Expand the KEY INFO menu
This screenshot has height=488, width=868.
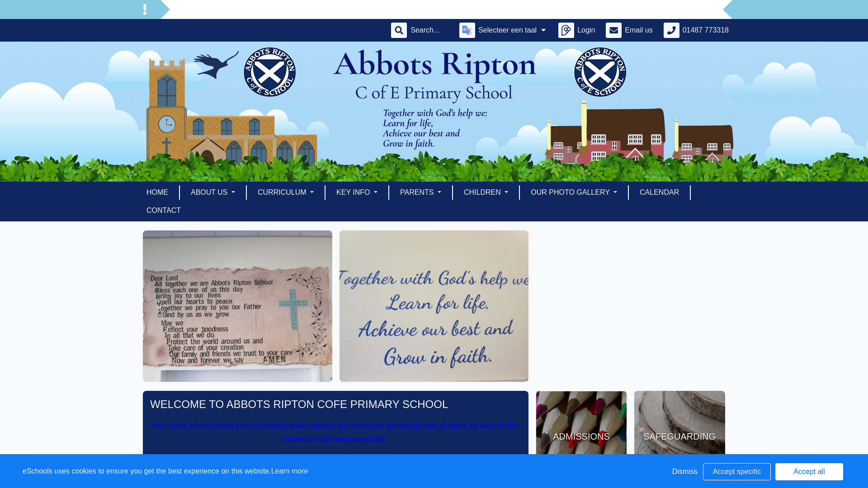[x=357, y=192]
